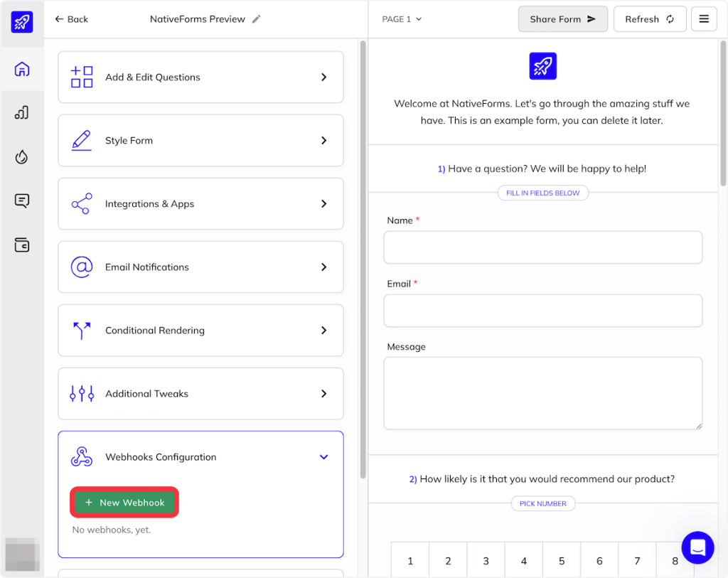Click into the Name input field
This screenshot has height=578, width=728.
[x=542, y=247]
